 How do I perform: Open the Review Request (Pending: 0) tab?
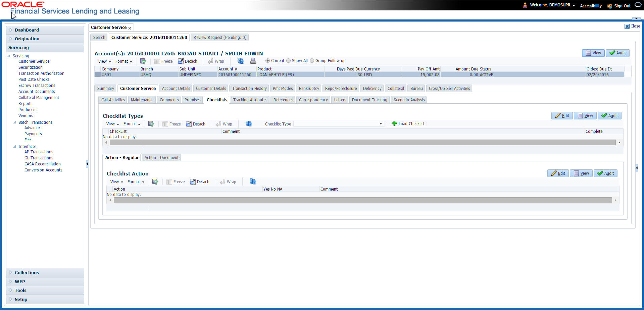[x=220, y=38]
